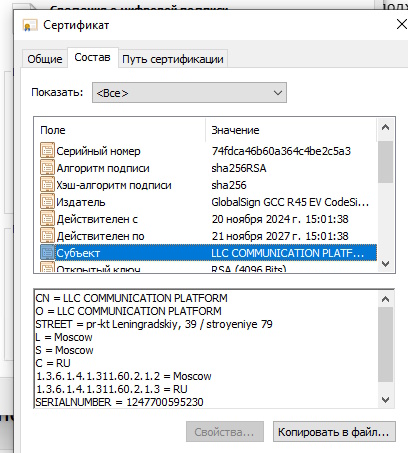408x453 pixels.
Task: Click the sha256RSA value
Action: 239,168
